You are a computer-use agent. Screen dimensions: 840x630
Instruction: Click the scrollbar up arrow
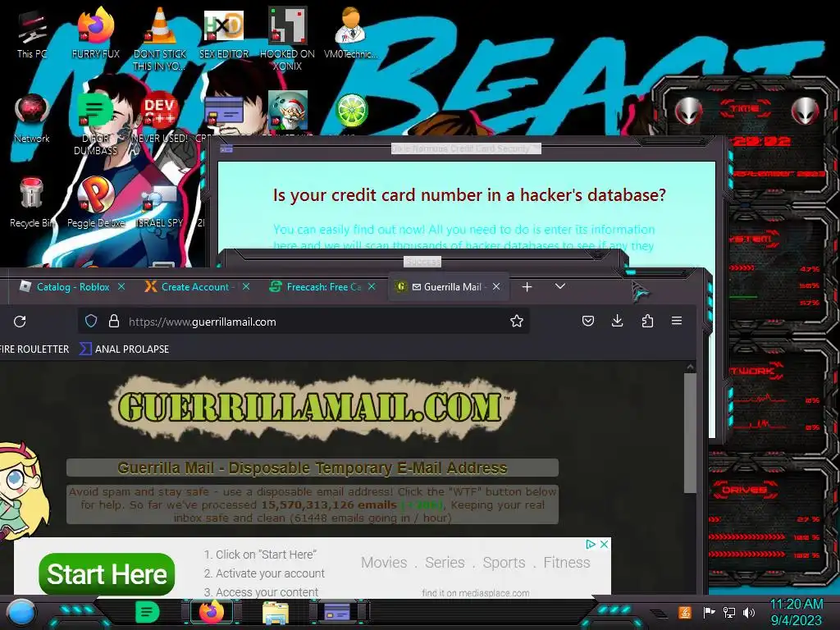pos(690,367)
